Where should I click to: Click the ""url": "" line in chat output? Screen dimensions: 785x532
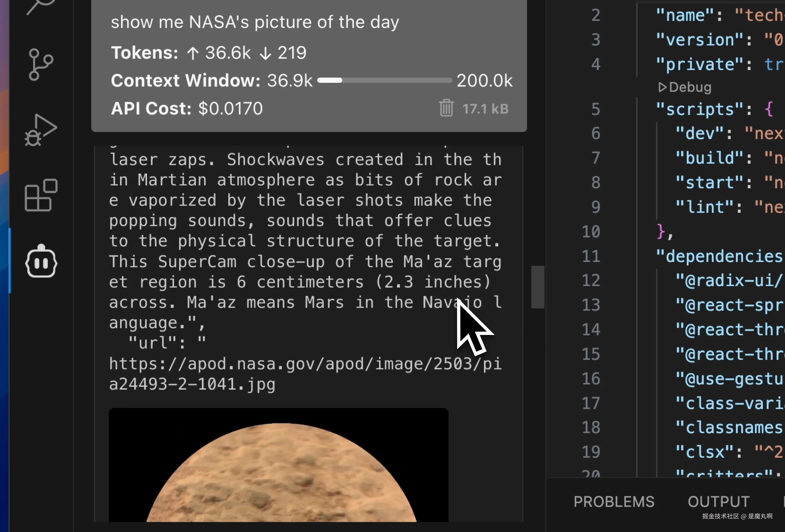tap(167, 343)
